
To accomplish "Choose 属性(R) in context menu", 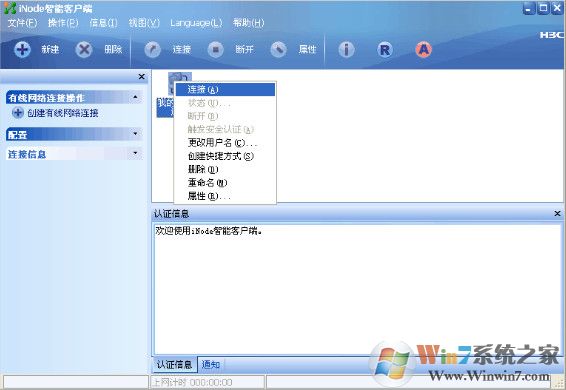I will 225,196.
